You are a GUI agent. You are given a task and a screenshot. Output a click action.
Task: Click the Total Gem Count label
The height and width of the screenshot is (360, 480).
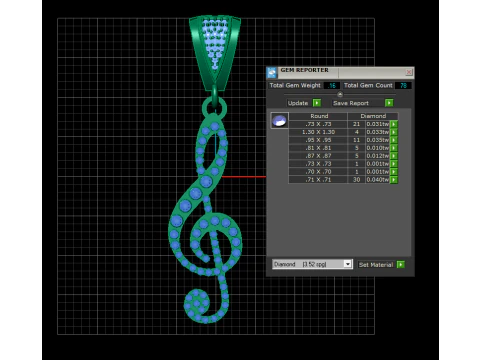pyautogui.click(x=368, y=85)
